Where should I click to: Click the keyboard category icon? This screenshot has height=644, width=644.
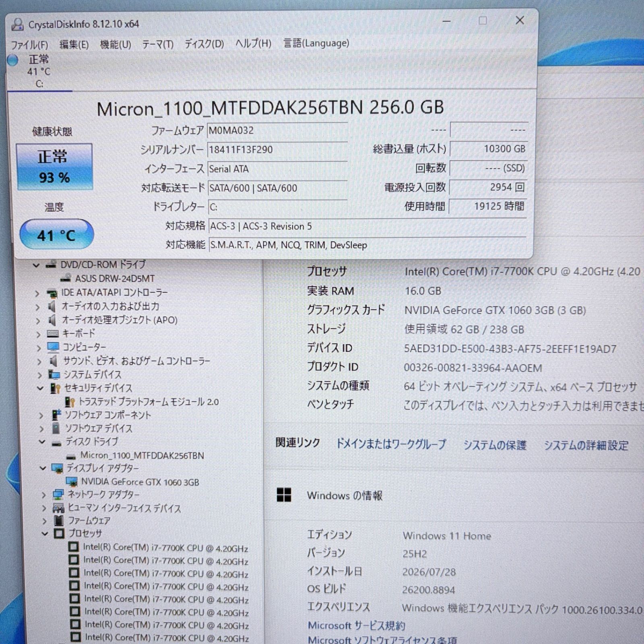pos(53,334)
